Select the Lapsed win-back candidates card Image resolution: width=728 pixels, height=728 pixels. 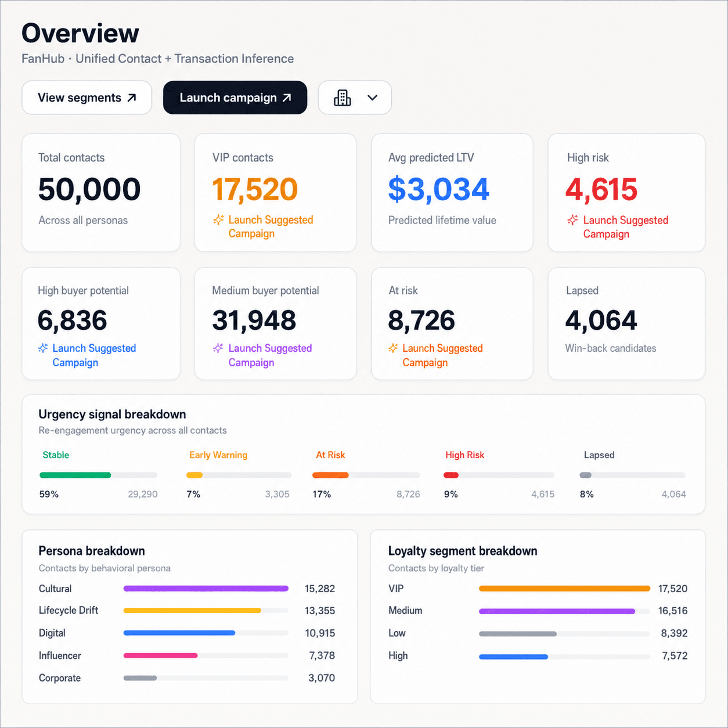click(x=626, y=323)
